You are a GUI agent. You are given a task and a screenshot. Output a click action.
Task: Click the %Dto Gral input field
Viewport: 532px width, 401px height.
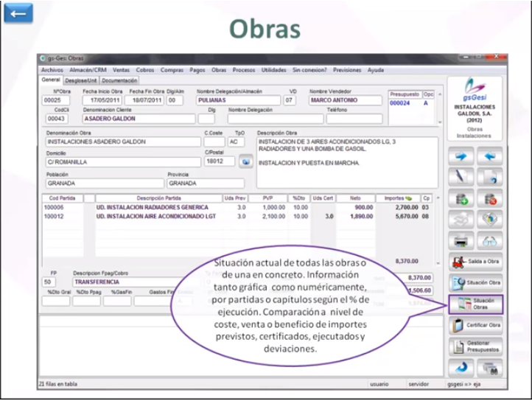[56, 301]
